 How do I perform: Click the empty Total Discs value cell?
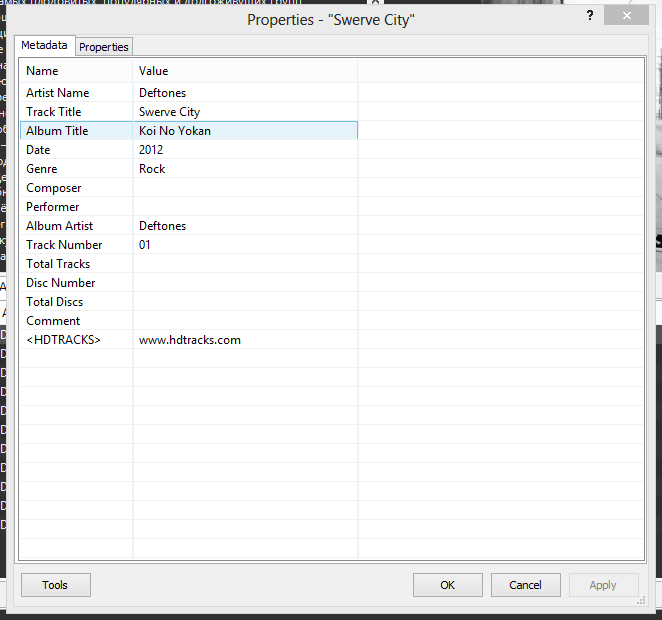click(245, 302)
